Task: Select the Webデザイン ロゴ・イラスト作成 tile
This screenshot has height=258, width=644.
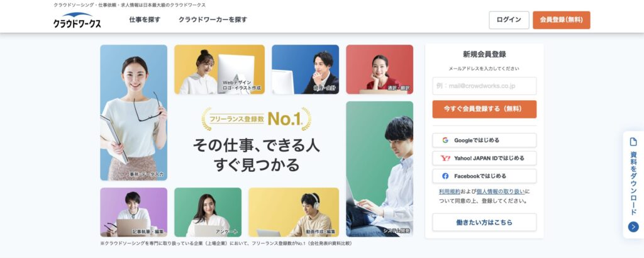Action: [219, 69]
